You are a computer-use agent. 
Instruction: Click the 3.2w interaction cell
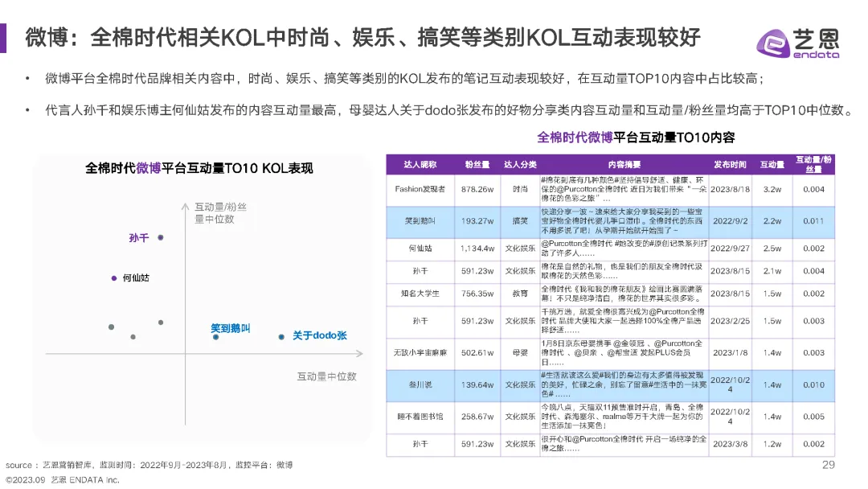tap(772, 189)
